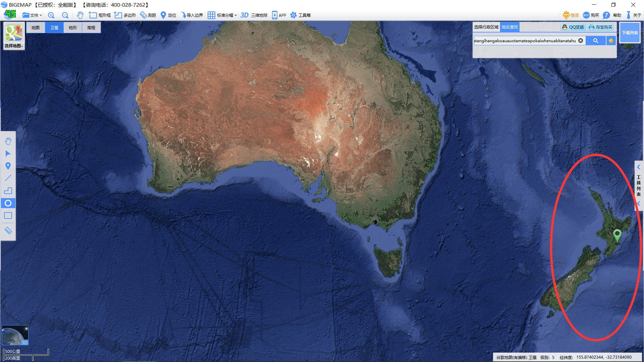
Task: Activate the 测距 distance measuring tool
Action: pyautogui.click(x=148, y=15)
